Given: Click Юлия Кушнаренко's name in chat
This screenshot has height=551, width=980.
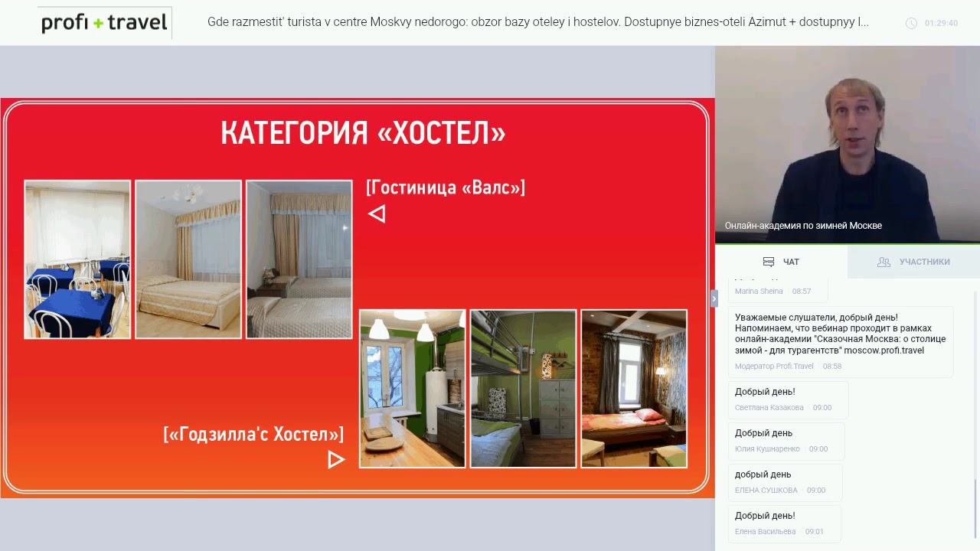Looking at the screenshot, I should tap(767, 449).
